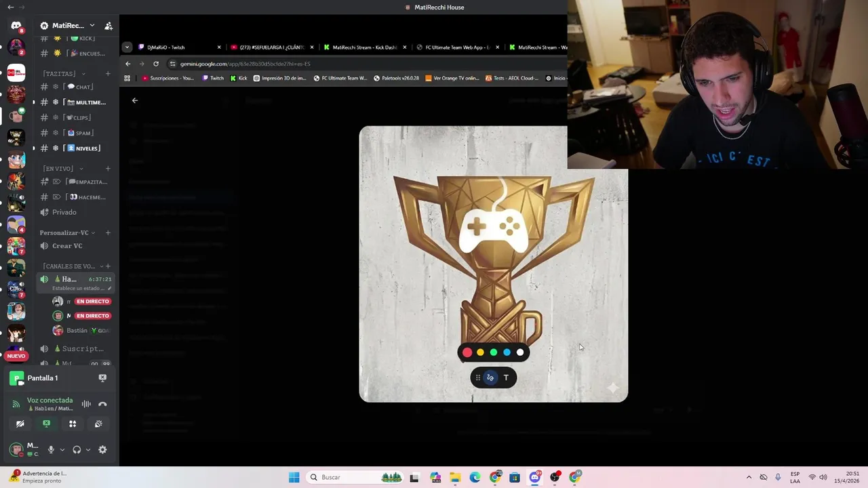The width and height of the screenshot is (868, 488).
Task: Open Bastián user in voice channel
Action: coord(81,331)
